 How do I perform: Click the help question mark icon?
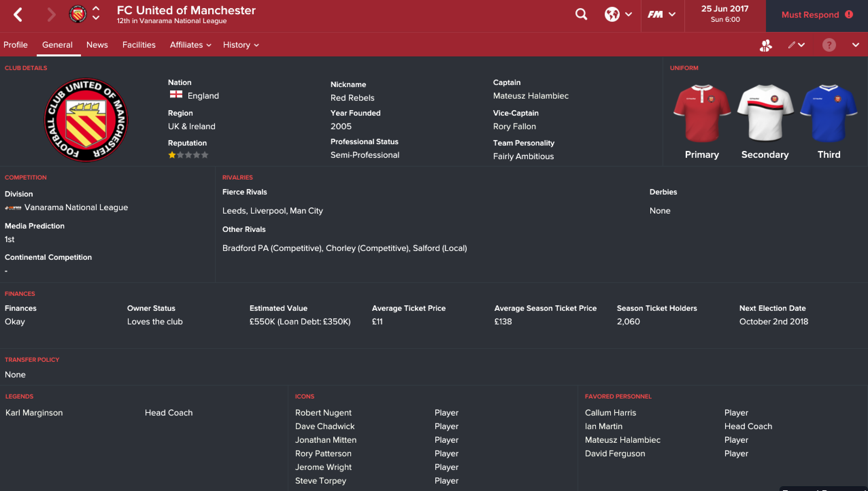(x=829, y=45)
